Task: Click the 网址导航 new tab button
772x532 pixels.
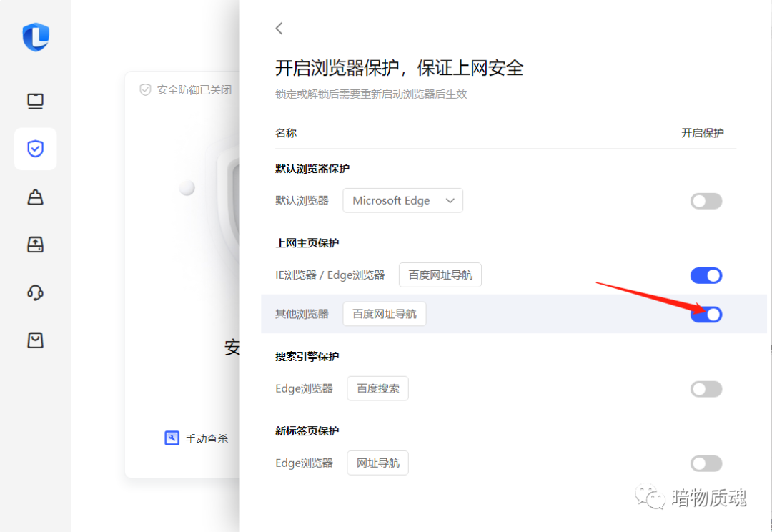Action: coord(377,463)
